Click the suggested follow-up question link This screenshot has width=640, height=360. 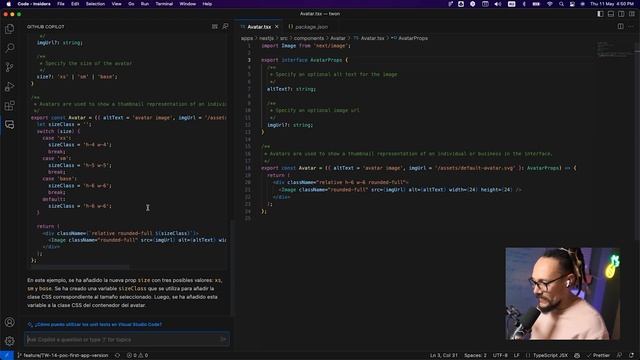[x=98, y=324]
